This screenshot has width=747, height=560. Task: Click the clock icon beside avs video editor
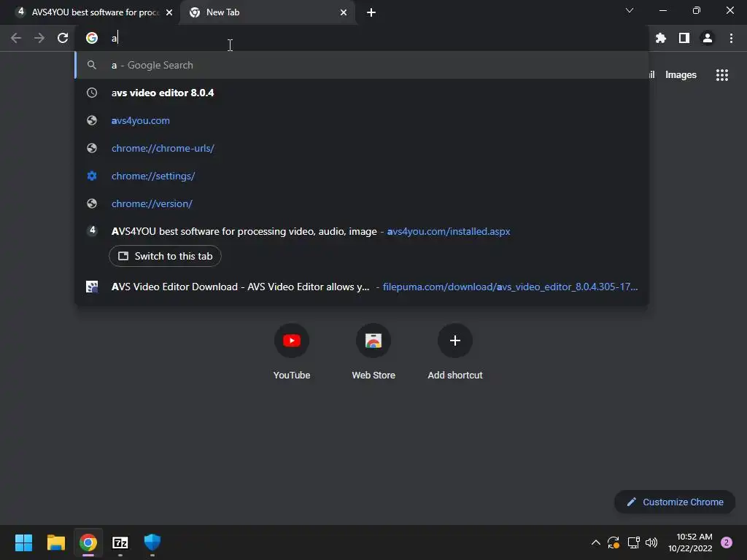point(92,93)
